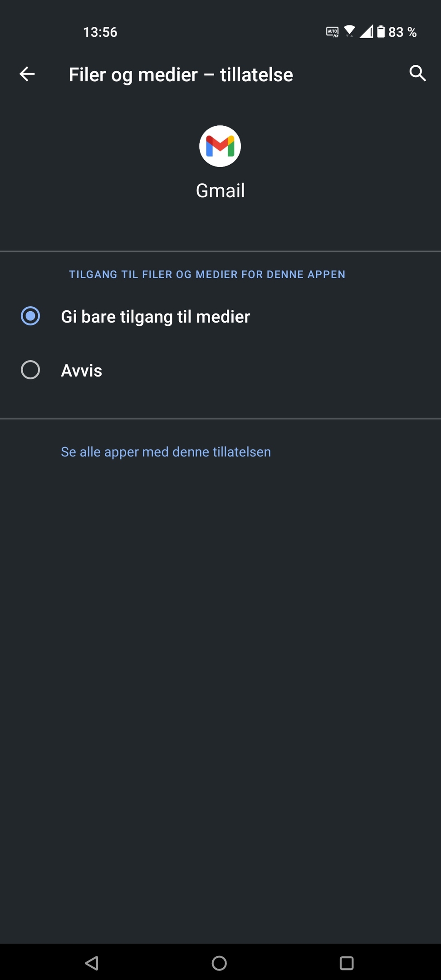Tap the Auto Hz refresh-rate status icon

click(x=333, y=32)
